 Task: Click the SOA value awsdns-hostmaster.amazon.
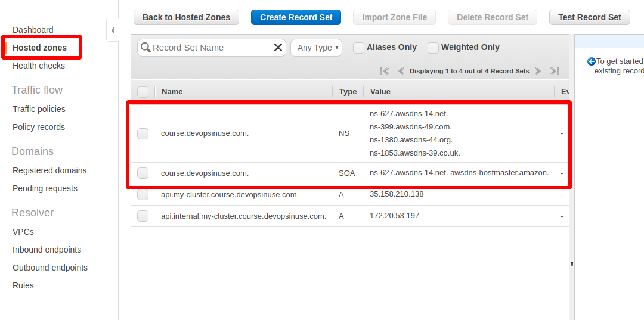coord(500,173)
